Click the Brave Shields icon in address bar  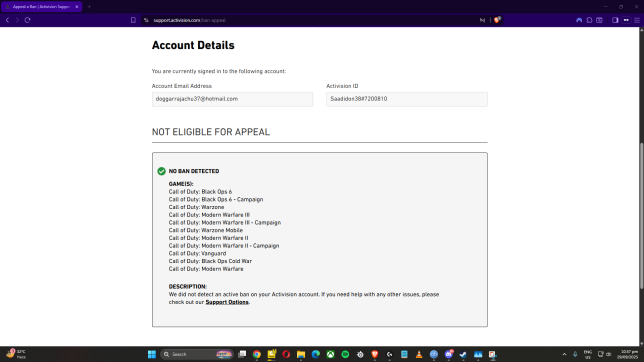click(x=496, y=20)
